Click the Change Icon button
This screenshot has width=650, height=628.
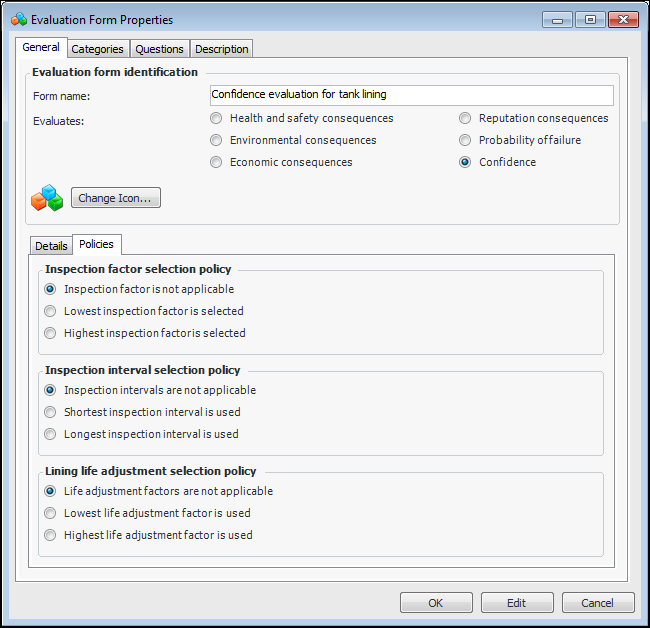[116, 198]
